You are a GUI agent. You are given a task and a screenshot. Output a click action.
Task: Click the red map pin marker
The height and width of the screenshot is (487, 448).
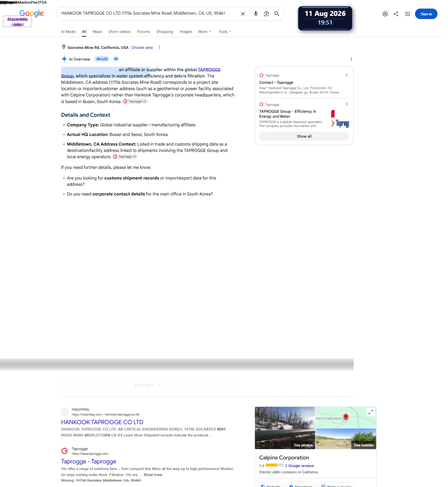pyautogui.click(x=346, y=418)
